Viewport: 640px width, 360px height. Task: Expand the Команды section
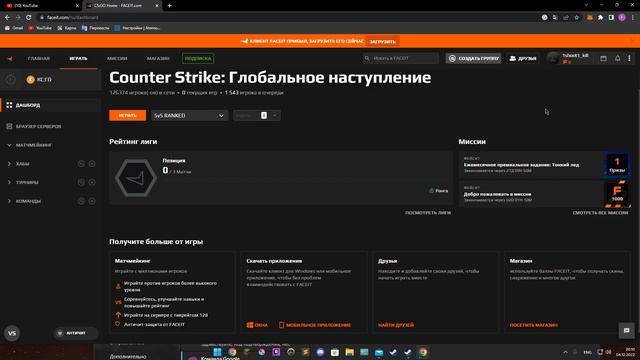[x=9, y=201]
